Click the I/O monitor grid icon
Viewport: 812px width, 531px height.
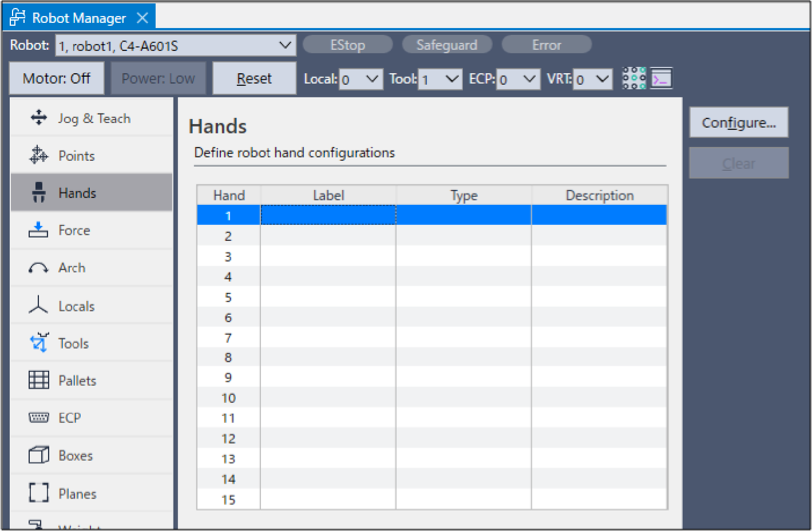pos(633,78)
